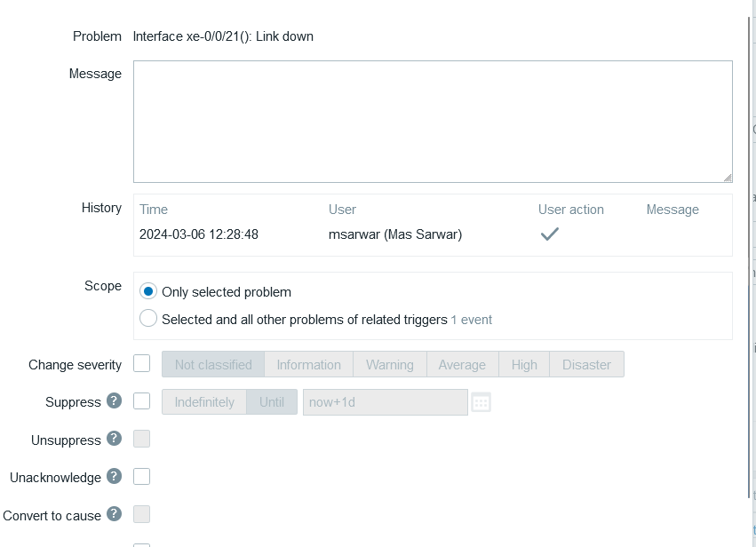This screenshot has width=756, height=547.
Task: Select the Only selected problem radio button
Action: [148, 291]
